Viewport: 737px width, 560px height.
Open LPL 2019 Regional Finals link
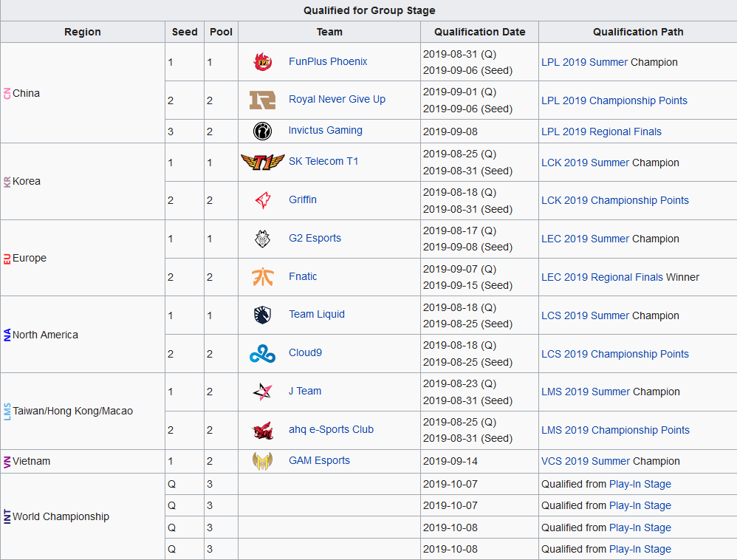point(601,132)
